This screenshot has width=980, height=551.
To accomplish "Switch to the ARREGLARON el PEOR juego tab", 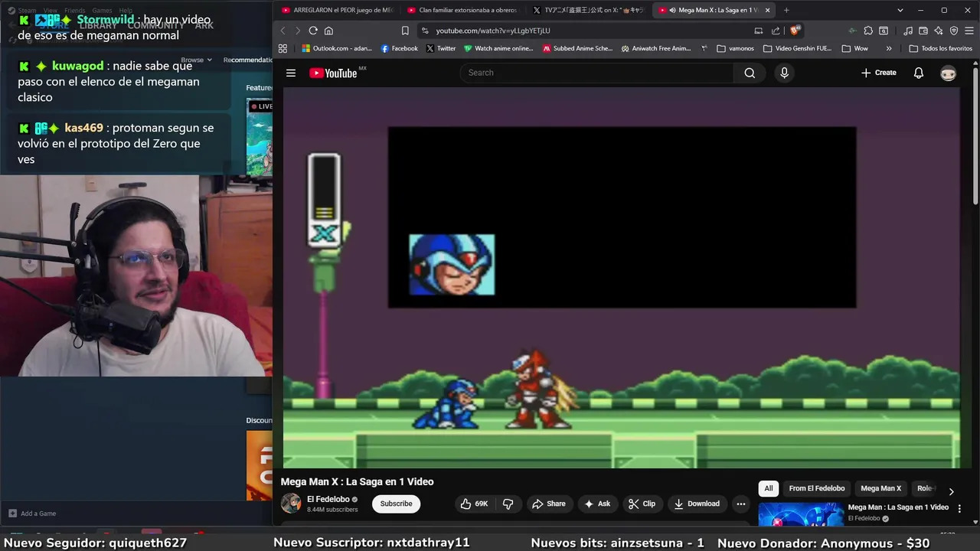I will point(337,10).
